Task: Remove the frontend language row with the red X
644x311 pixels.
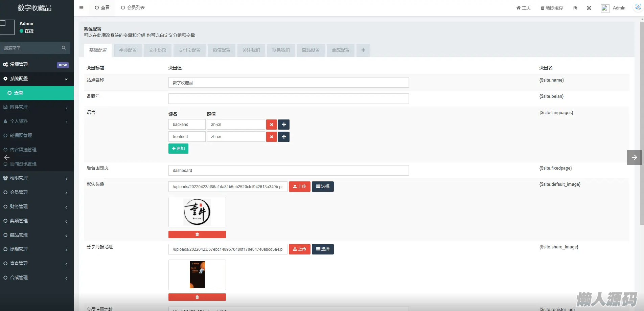Action: pos(271,137)
